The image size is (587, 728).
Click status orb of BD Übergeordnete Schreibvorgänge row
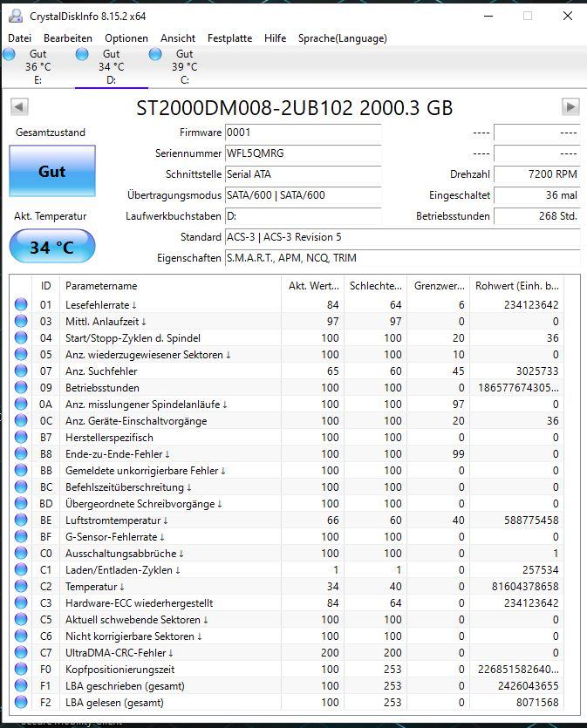click(x=21, y=503)
